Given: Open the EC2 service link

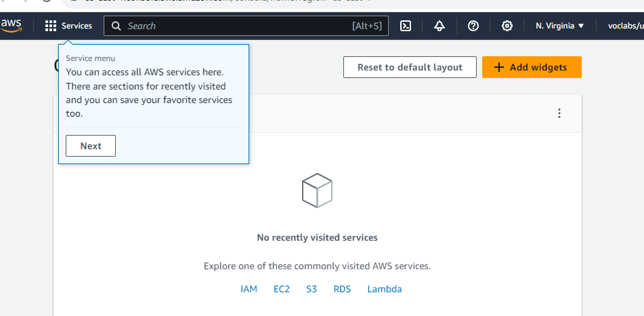Looking at the screenshot, I should tap(282, 289).
